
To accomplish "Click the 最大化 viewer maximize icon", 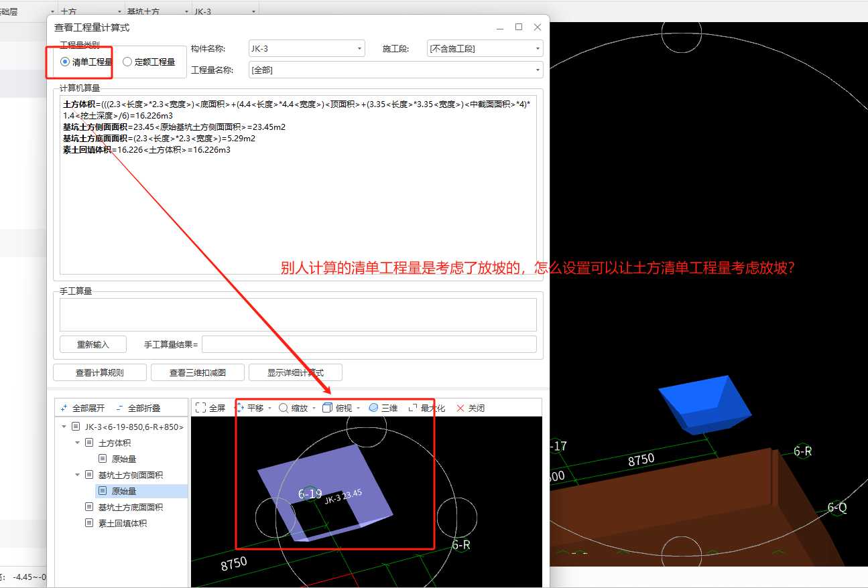I will click(x=413, y=408).
